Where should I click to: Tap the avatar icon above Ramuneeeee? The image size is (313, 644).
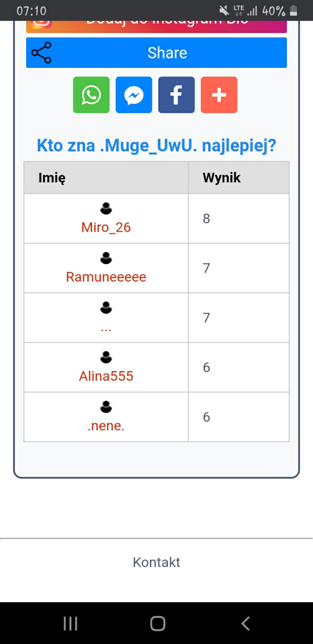pyautogui.click(x=106, y=258)
